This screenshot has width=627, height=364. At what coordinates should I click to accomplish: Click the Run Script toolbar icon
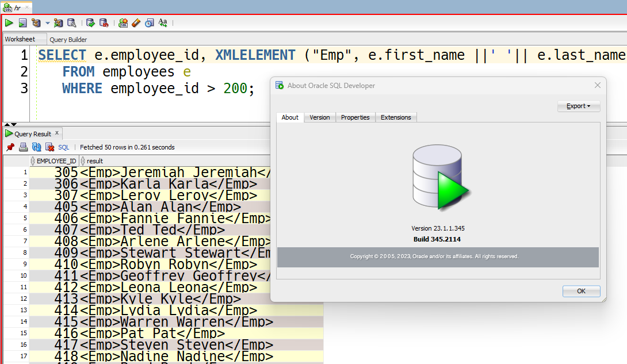[x=22, y=23]
